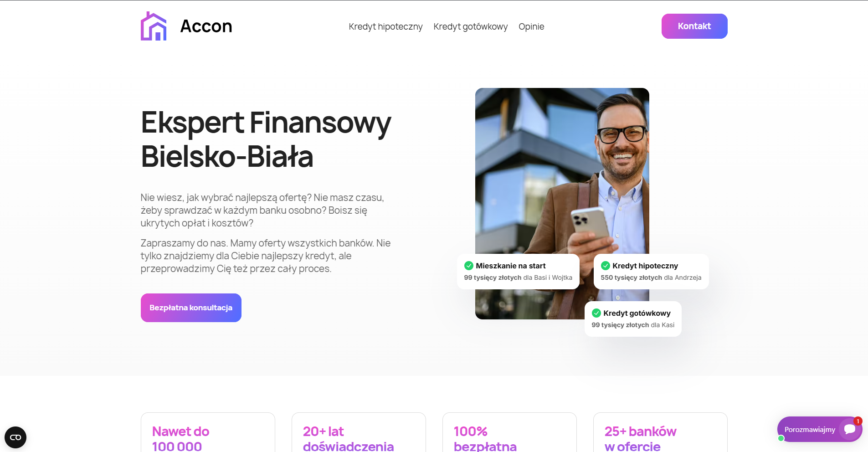Viewport: 868px width, 452px height.
Task: Click the smiling man hero photo
Action: pyautogui.click(x=562, y=171)
